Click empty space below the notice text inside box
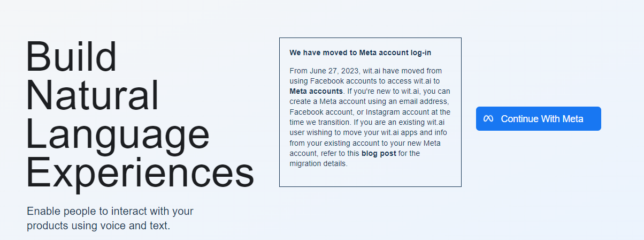Screen dimensions: 644x240 370,177
